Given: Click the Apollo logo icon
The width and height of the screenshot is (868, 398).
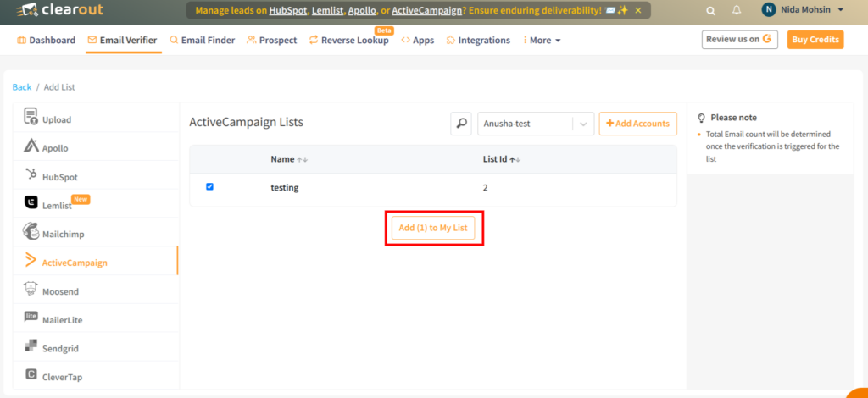Looking at the screenshot, I should tap(31, 146).
